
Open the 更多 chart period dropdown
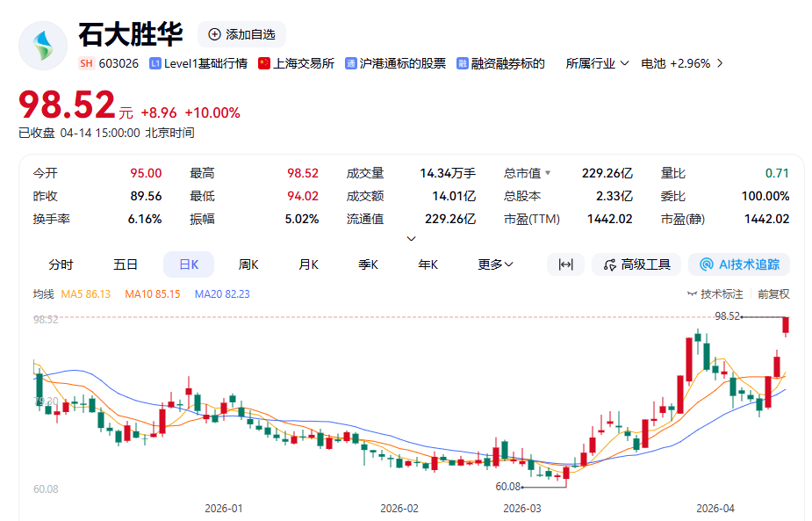point(496,264)
